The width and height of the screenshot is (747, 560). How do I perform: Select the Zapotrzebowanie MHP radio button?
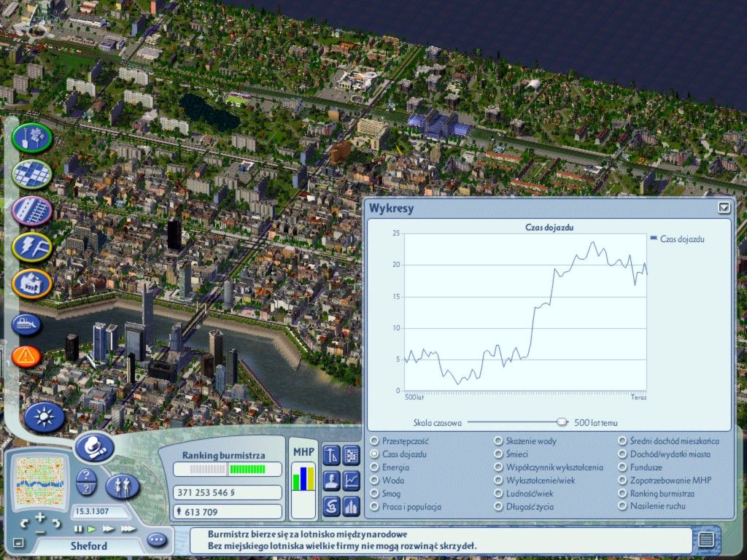pos(622,480)
